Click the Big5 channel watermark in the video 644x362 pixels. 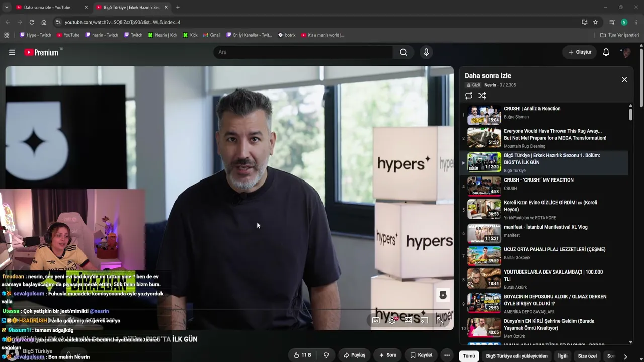coord(443,295)
